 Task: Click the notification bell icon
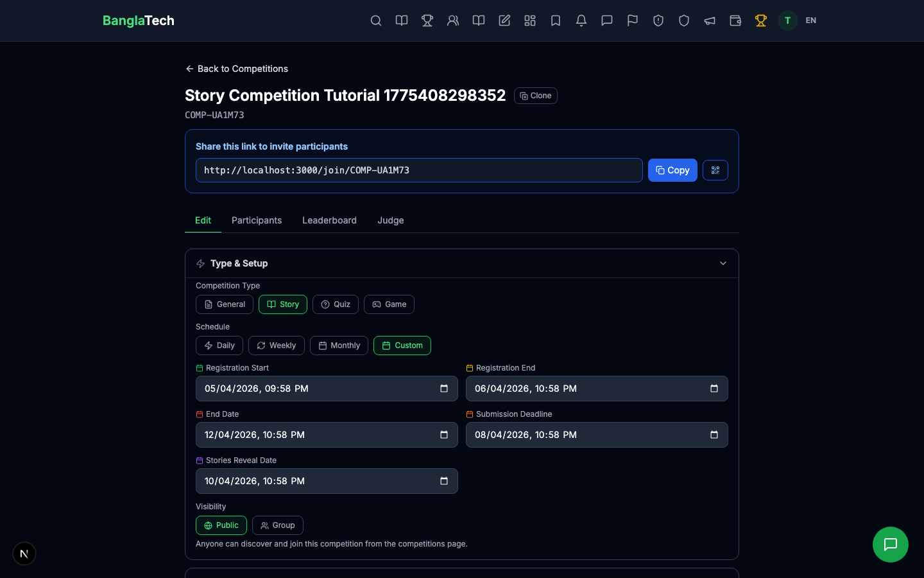coord(581,21)
